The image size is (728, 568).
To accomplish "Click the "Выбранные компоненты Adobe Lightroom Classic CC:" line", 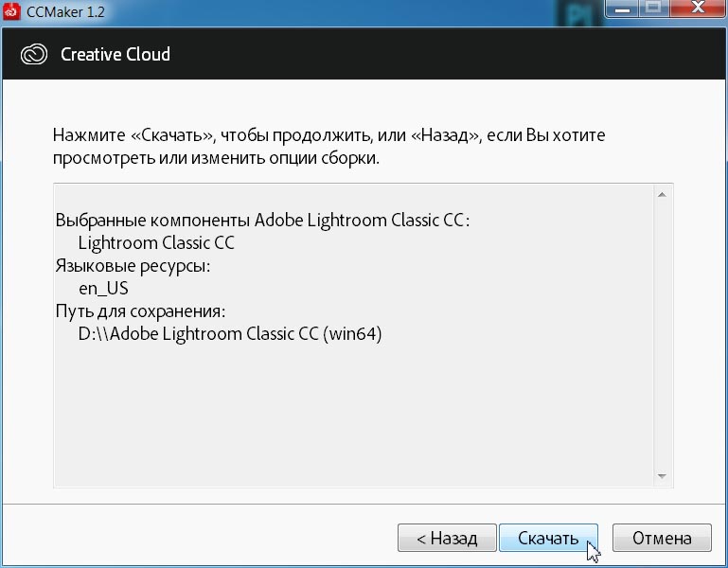I will pos(262,221).
